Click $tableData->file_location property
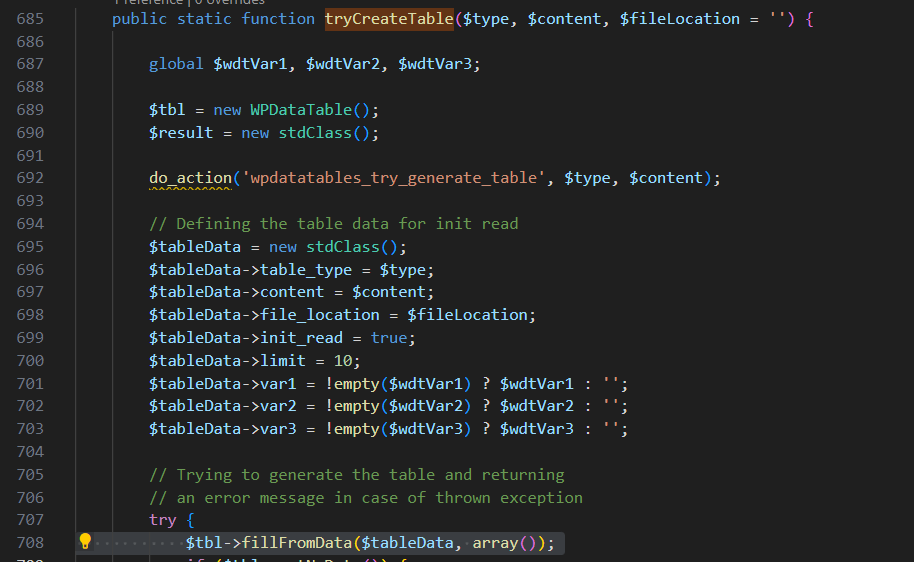Image resolution: width=914 pixels, height=562 pixels. coord(264,315)
